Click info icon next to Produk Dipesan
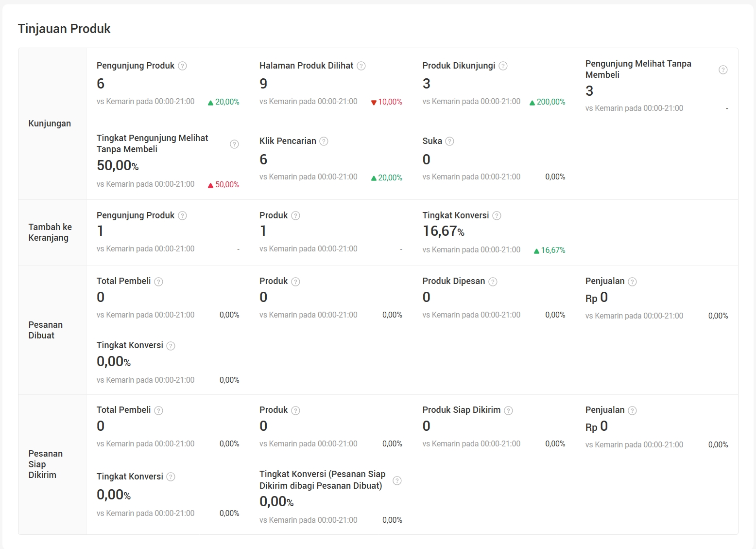756x549 pixels. pyautogui.click(x=493, y=282)
